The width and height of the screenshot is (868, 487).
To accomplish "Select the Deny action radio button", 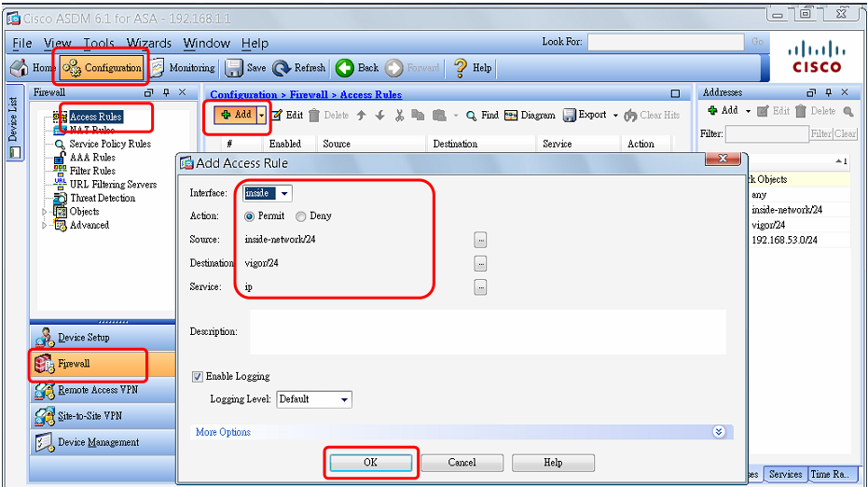I will pyautogui.click(x=300, y=216).
